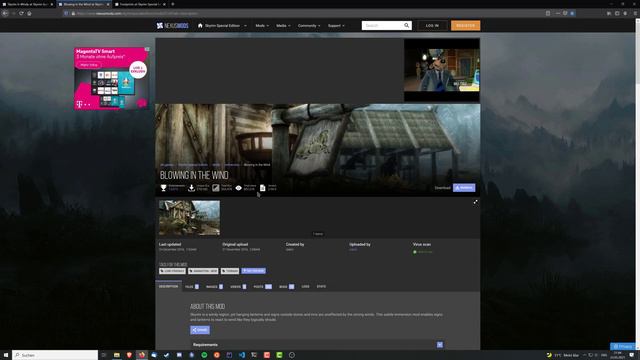
Task: Open Visual Studio Code from taskbar
Action: (x=242, y=355)
